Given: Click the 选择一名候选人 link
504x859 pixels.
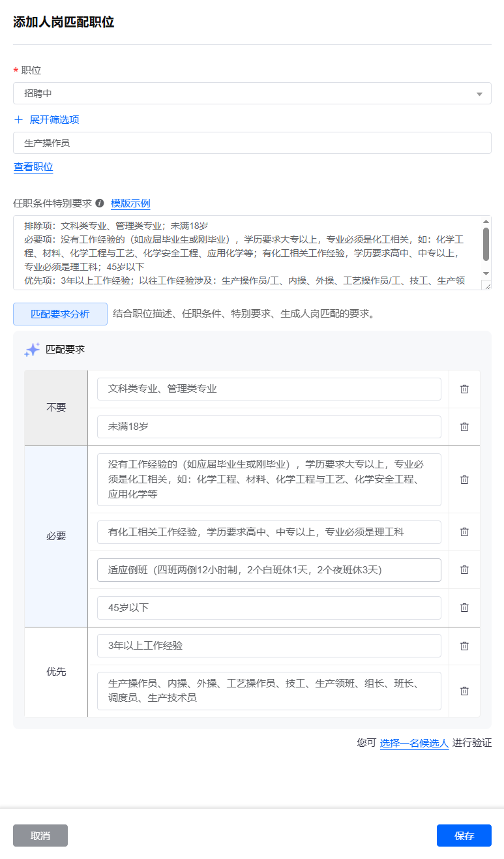Looking at the screenshot, I should coord(414,743).
